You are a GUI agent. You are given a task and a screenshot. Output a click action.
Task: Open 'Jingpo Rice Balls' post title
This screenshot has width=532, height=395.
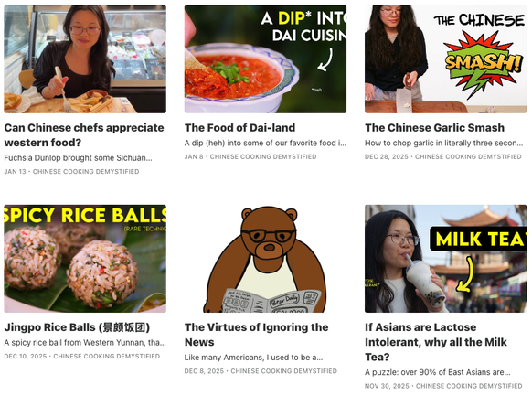pyautogui.click(x=77, y=327)
